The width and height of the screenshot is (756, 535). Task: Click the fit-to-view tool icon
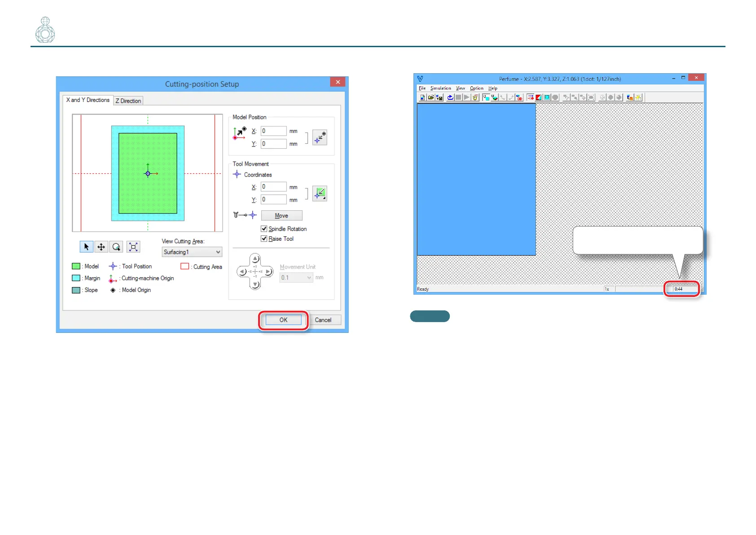click(x=133, y=247)
